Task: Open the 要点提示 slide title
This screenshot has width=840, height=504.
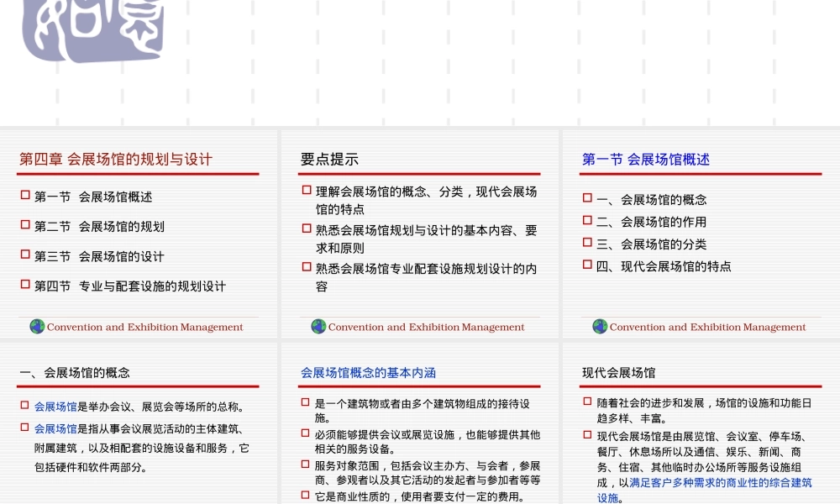Action: (x=329, y=159)
